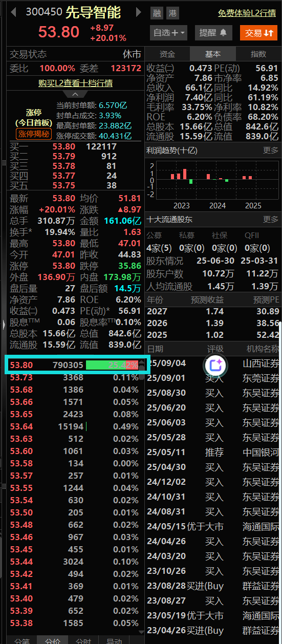Viewport: 282px width, 644px height.
Task: Switch to the 指数 tab
Action: [x=258, y=54]
